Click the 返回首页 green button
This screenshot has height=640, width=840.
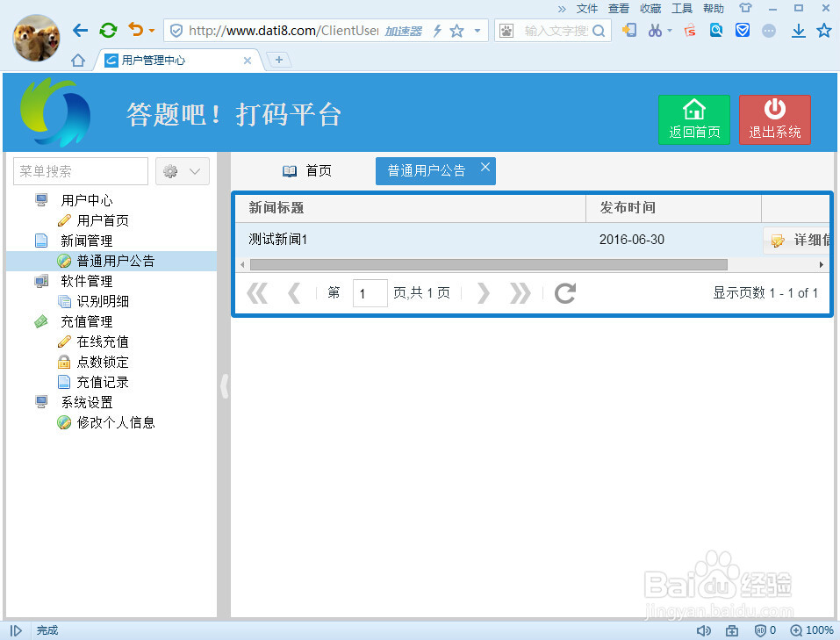[694, 119]
